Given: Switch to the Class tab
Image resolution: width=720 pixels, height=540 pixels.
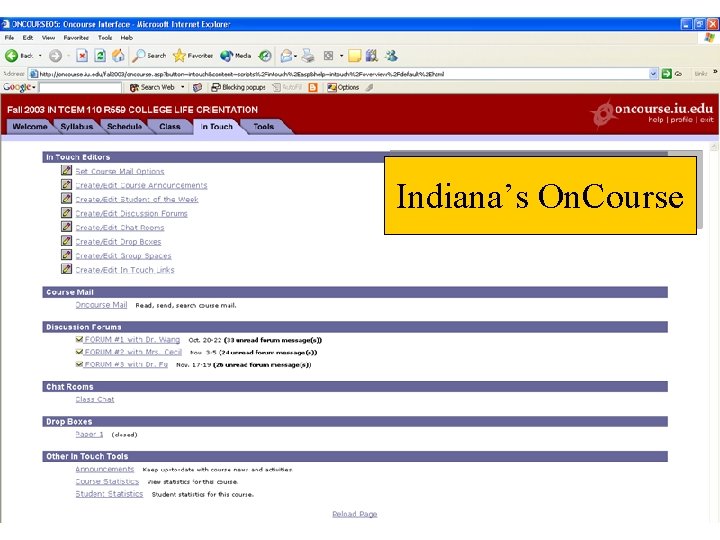Looking at the screenshot, I should [x=169, y=126].
